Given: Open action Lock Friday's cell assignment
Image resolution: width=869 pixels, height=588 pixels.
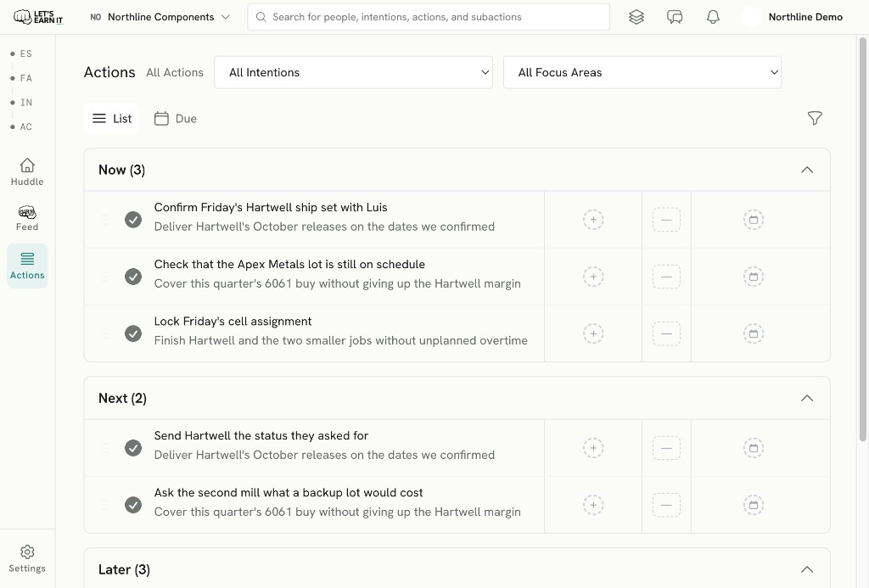Looking at the screenshot, I should [x=233, y=322].
